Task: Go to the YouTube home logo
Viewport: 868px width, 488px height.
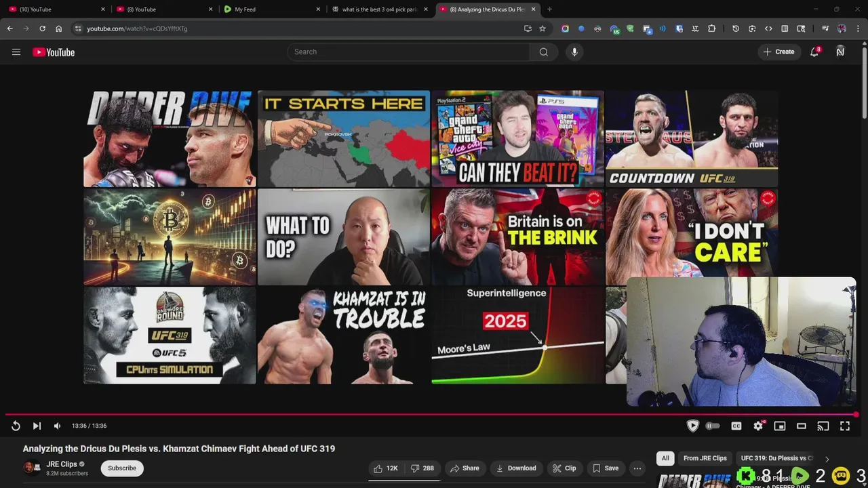Action: [x=54, y=52]
